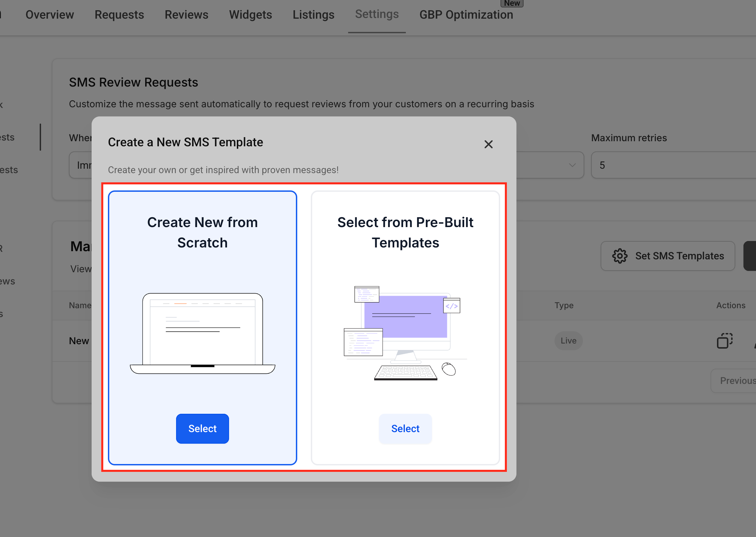
Task: Select Create New from Scratch
Action: (x=202, y=428)
